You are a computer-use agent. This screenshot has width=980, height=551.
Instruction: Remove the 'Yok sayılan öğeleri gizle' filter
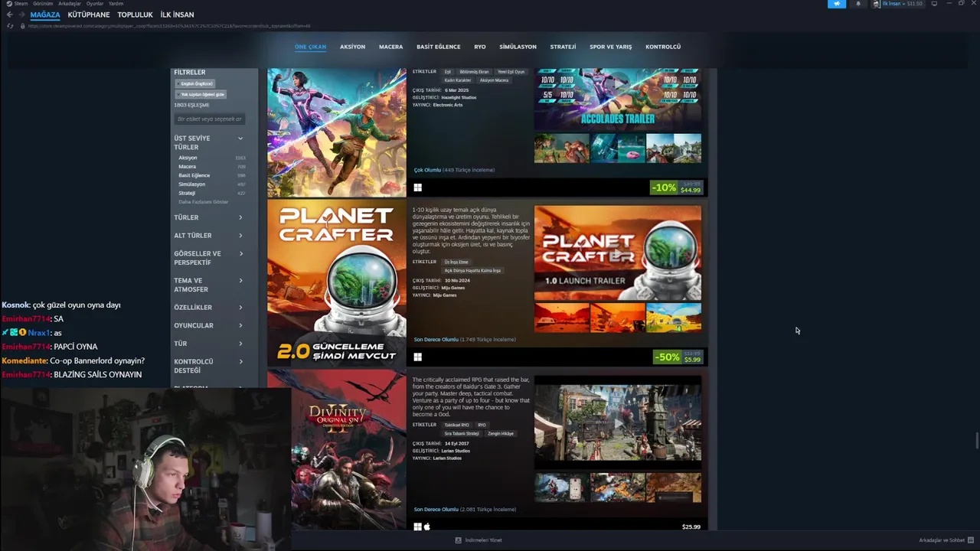pos(201,94)
